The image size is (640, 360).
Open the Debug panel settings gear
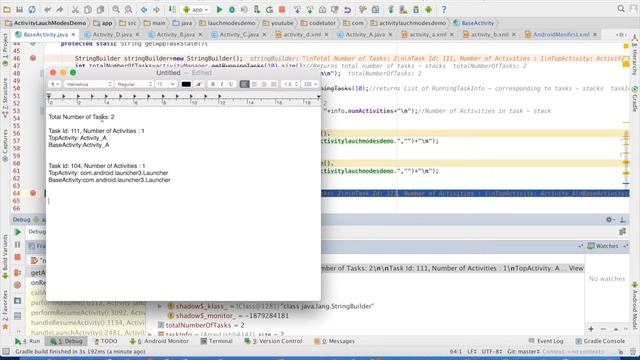point(609,220)
